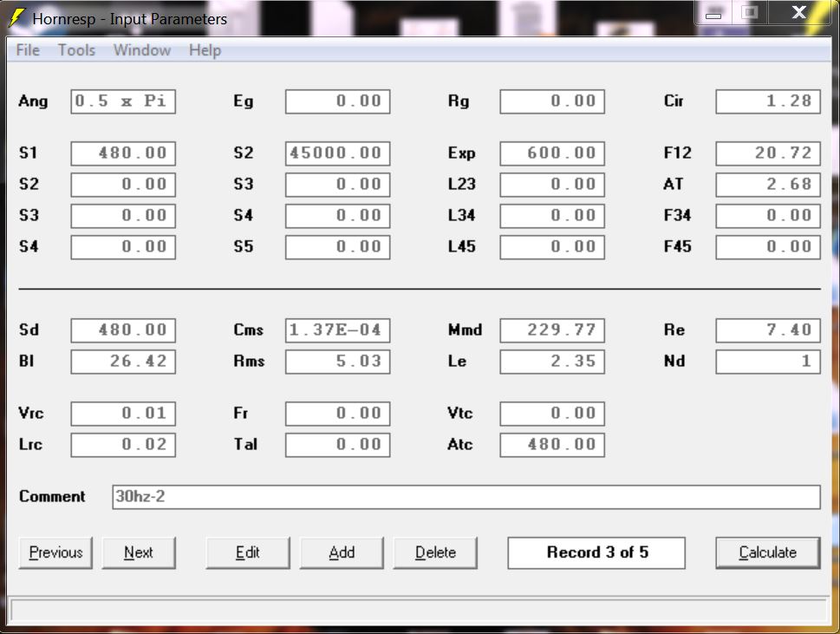Click the Record 3 of 5 indicator

(x=596, y=552)
